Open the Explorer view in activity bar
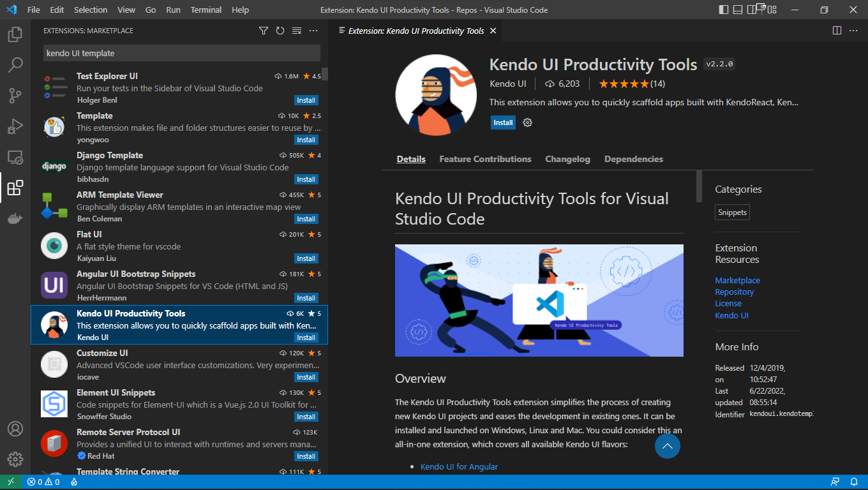This screenshot has width=868, height=490. [x=15, y=34]
